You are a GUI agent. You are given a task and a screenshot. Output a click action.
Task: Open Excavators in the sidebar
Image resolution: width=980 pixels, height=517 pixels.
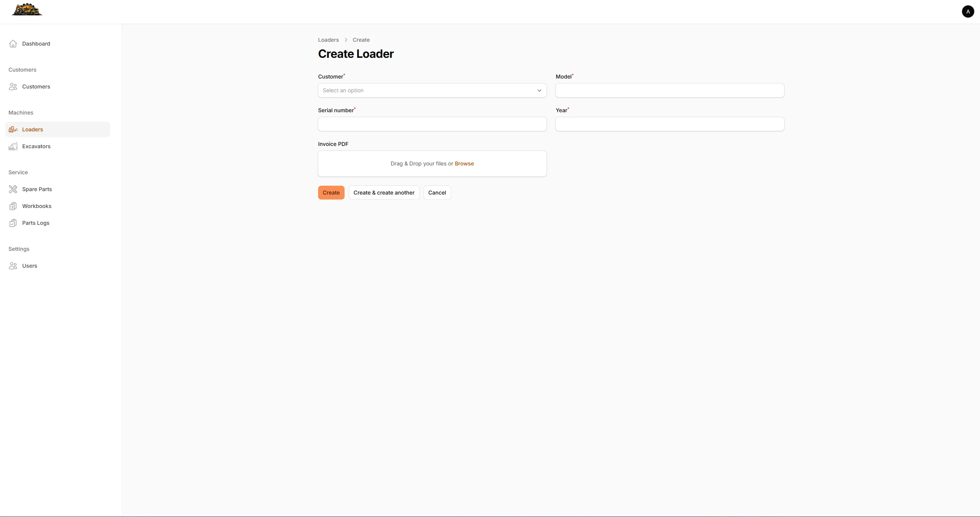tap(57, 146)
